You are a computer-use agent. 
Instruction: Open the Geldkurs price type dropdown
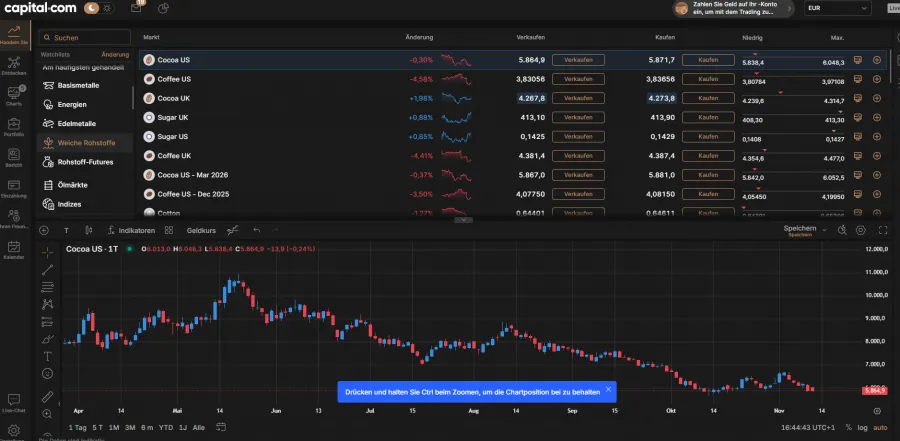(x=201, y=230)
